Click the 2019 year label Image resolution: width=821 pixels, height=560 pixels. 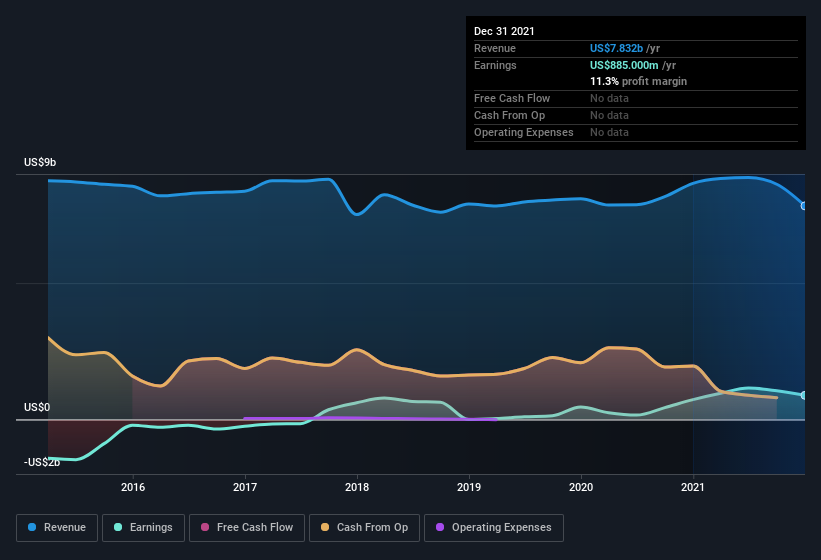469,487
